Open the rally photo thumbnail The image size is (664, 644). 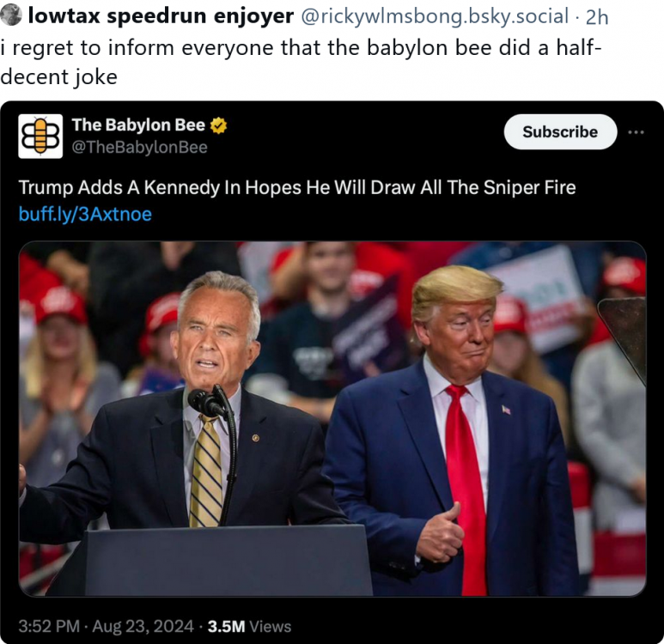click(x=332, y=418)
